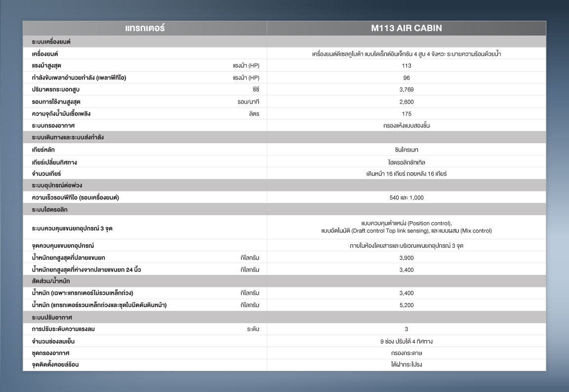Select the 'ระบบเดินทางและระบบส่งกำลัง' section heading
This screenshot has width=569, height=392.
point(68,137)
